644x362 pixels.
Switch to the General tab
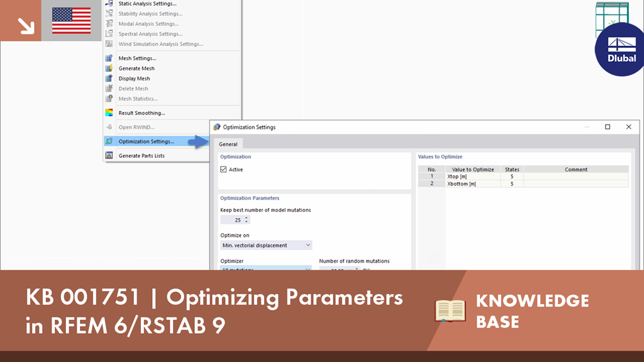228,144
